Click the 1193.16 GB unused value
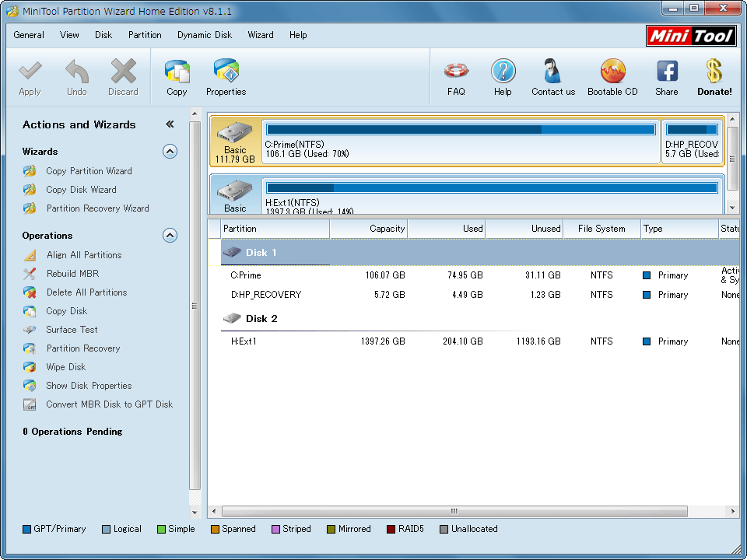The height and width of the screenshot is (560, 747). point(538,341)
